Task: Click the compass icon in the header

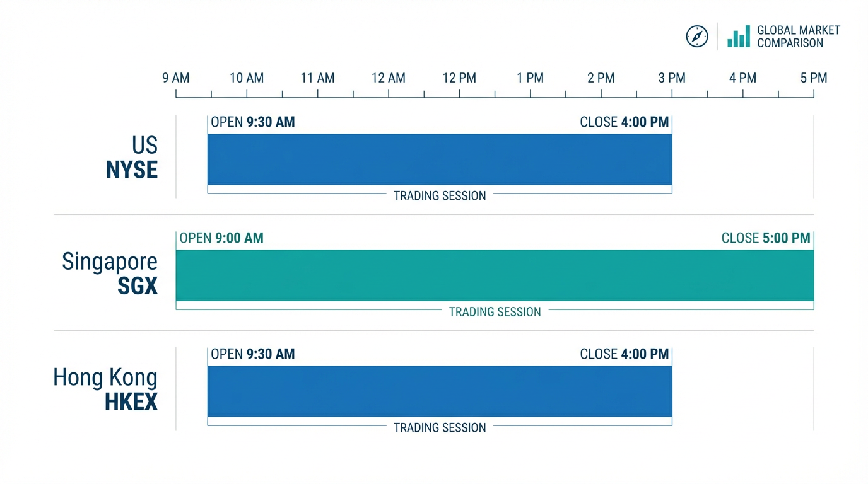Action: pos(696,37)
